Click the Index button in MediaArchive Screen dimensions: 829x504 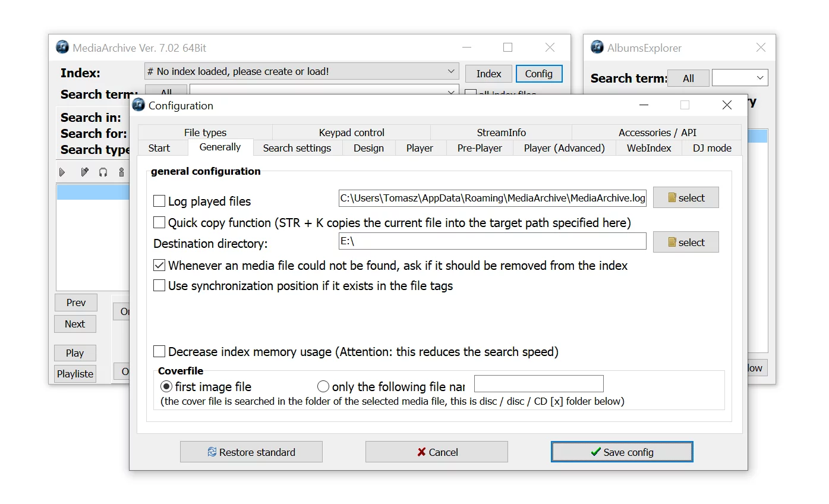pyautogui.click(x=488, y=74)
